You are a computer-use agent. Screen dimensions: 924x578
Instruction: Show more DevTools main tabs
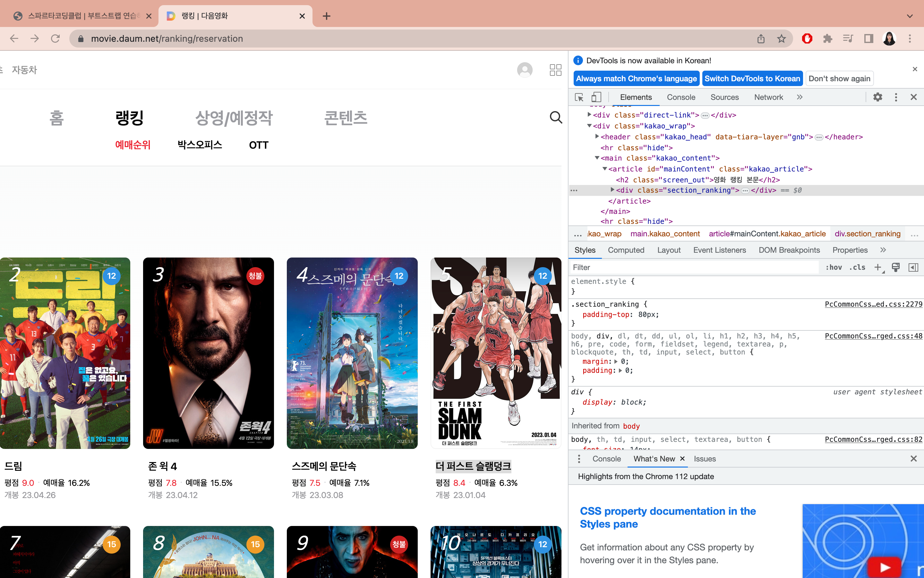pos(800,97)
